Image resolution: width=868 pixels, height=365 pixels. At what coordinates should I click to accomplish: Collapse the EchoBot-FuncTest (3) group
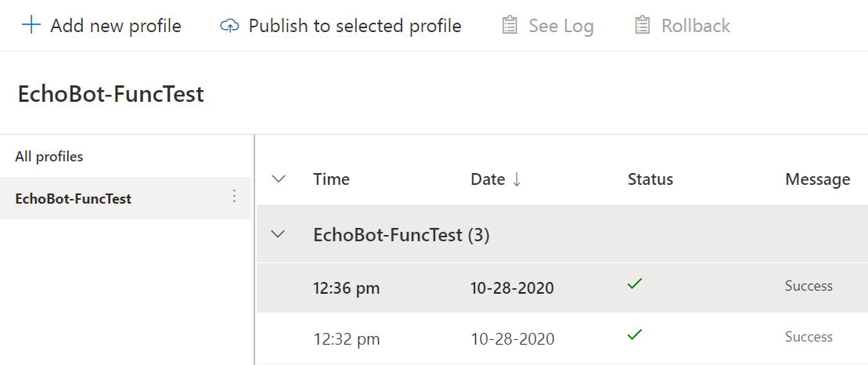point(278,234)
